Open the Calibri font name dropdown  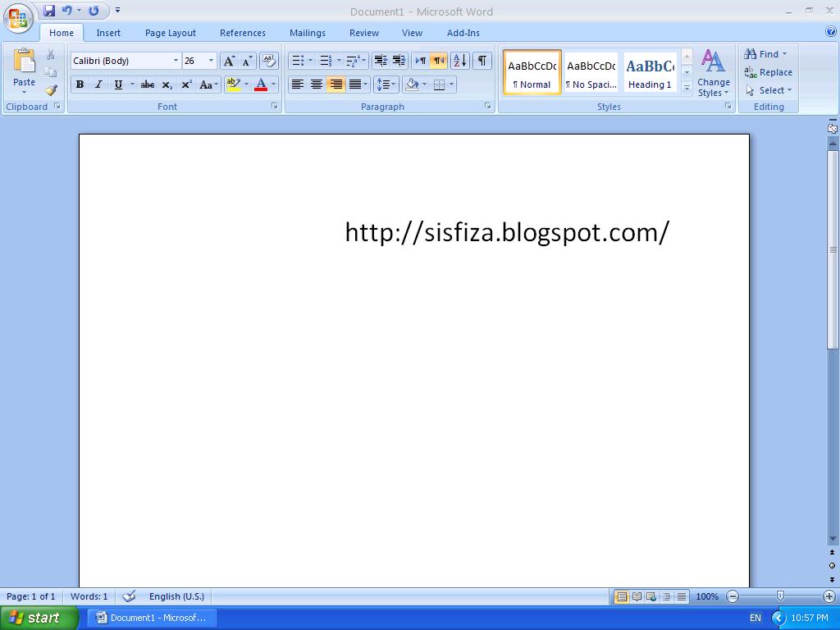(x=176, y=61)
